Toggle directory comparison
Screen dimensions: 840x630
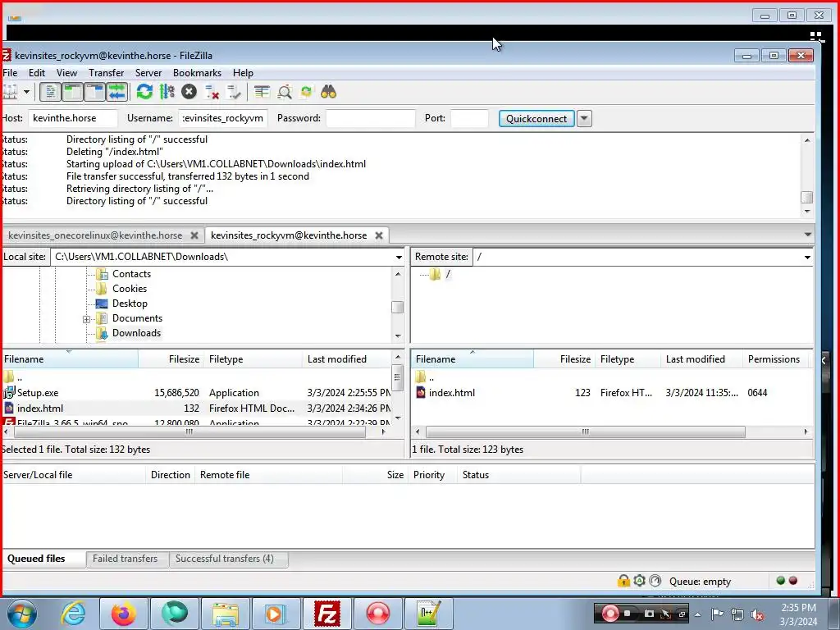(x=285, y=92)
